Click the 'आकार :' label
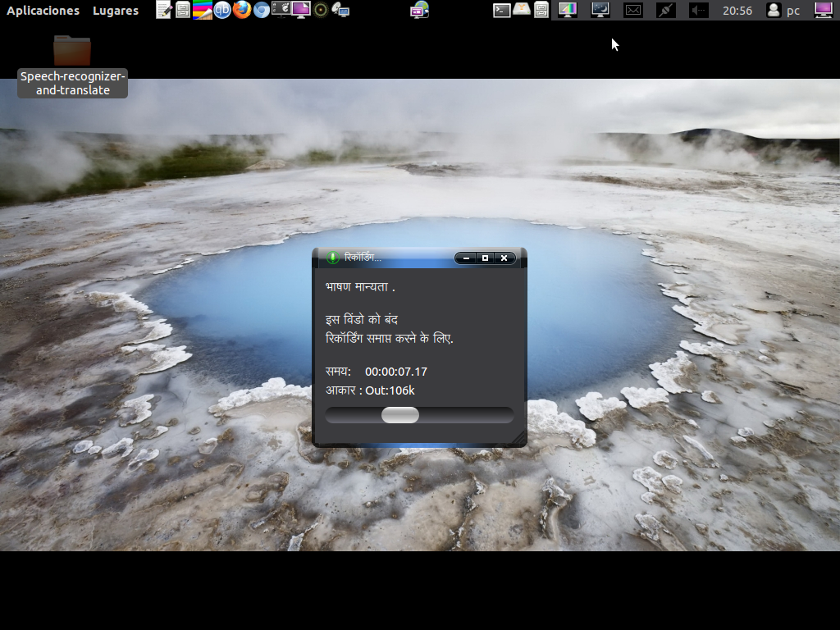 pos(344,390)
